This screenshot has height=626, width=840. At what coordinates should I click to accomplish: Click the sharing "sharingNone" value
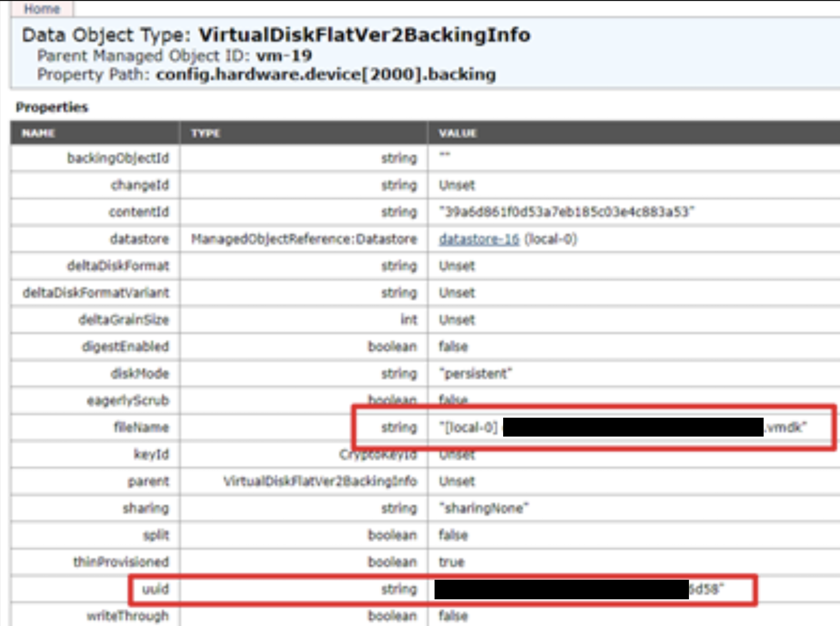pyautogui.click(x=484, y=508)
